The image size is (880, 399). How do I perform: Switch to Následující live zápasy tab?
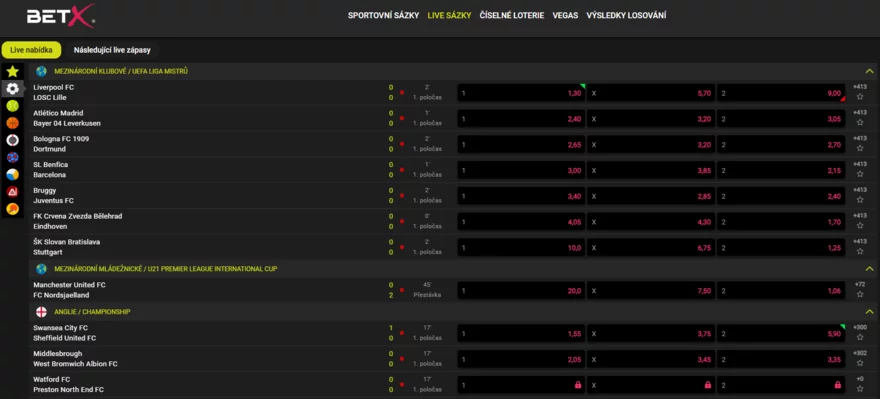112,50
